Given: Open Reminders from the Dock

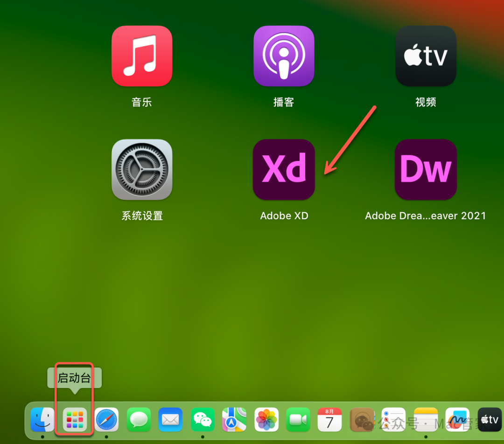Looking at the screenshot, I should coord(393,420).
